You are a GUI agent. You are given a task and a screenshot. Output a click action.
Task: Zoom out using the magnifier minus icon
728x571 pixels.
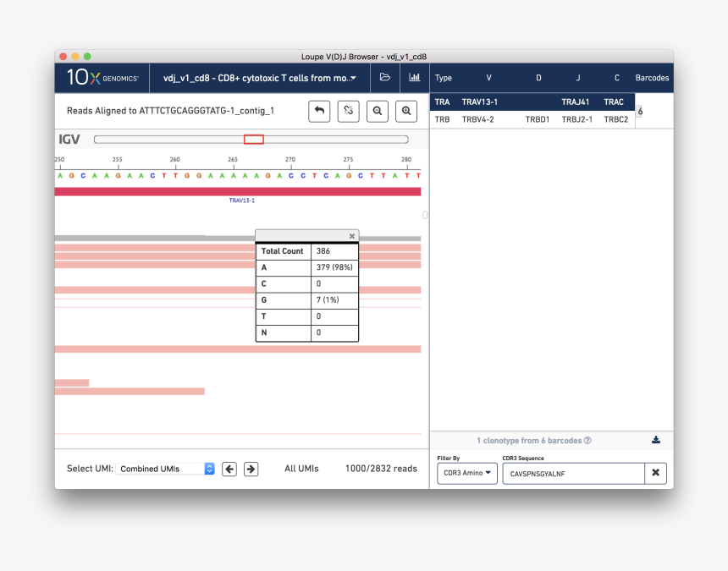[x=378, y=111]
